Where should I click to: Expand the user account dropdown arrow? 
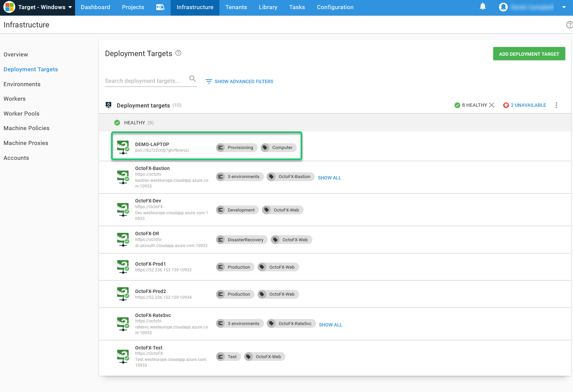(x=564, y=7)
